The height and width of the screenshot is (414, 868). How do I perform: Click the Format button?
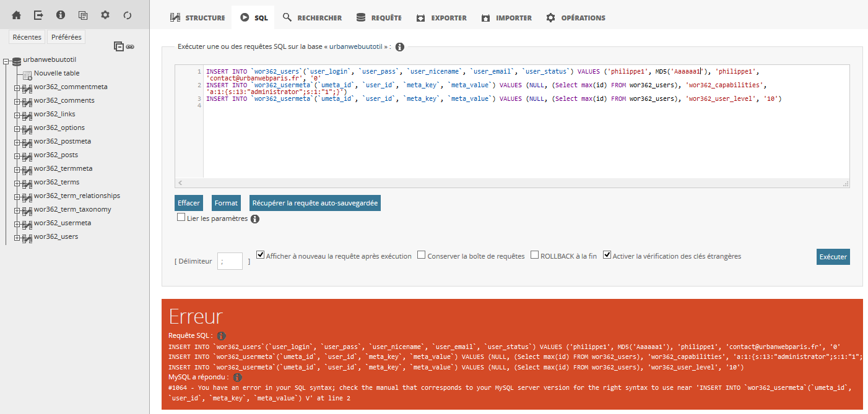pyautogui.click(x=226, y=203)
